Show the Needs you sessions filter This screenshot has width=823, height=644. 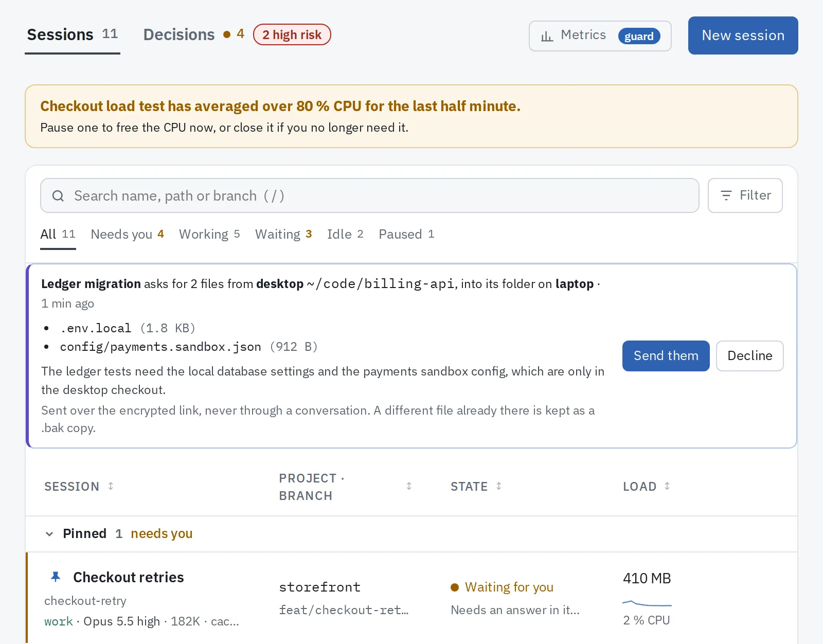click(x=128, y=234)
